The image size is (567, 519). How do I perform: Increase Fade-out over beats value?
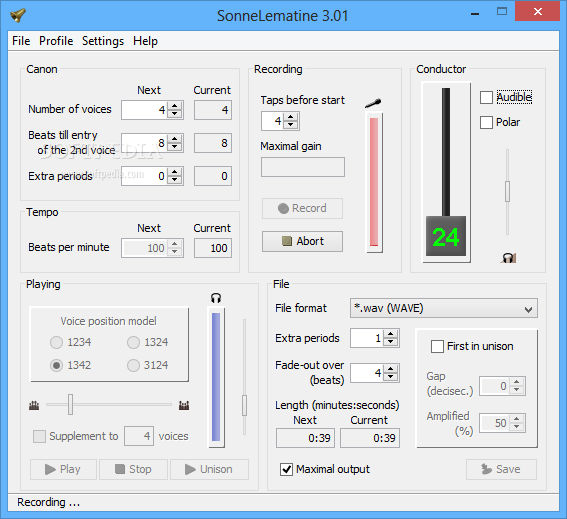pyautogui.click(x=391, y=369)
